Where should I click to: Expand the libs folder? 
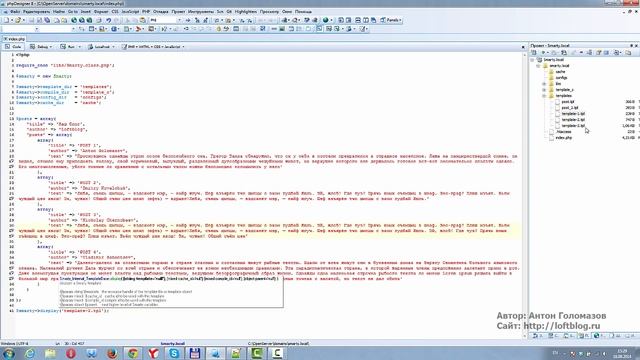point(544,84)
